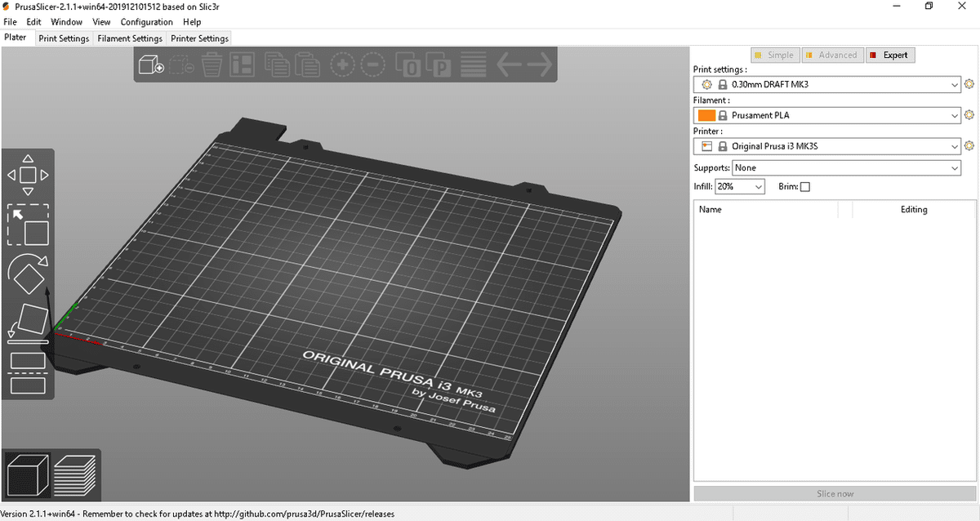Click the PrusaSlicer logo in title bar
Image resolution: width=980 pixels, height=521 pixels.
[7, 7]
